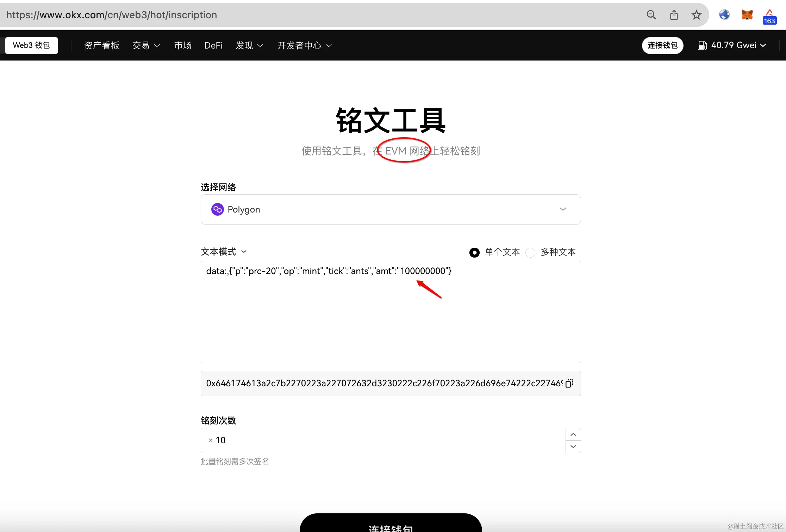This screenshot has width=786, height=532.
Task: Bookmark this page with the star icon
Action: click(x=696, y=15)
